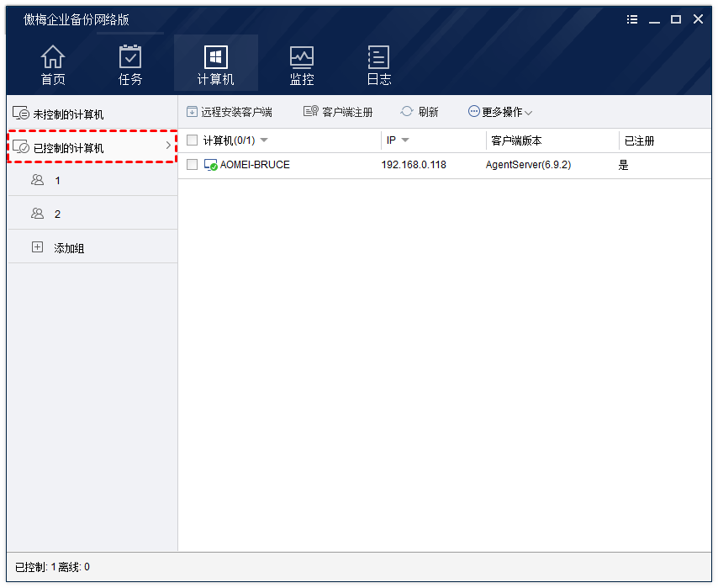Click the 已控制的计算机 monitor check icon

point(21,146)
